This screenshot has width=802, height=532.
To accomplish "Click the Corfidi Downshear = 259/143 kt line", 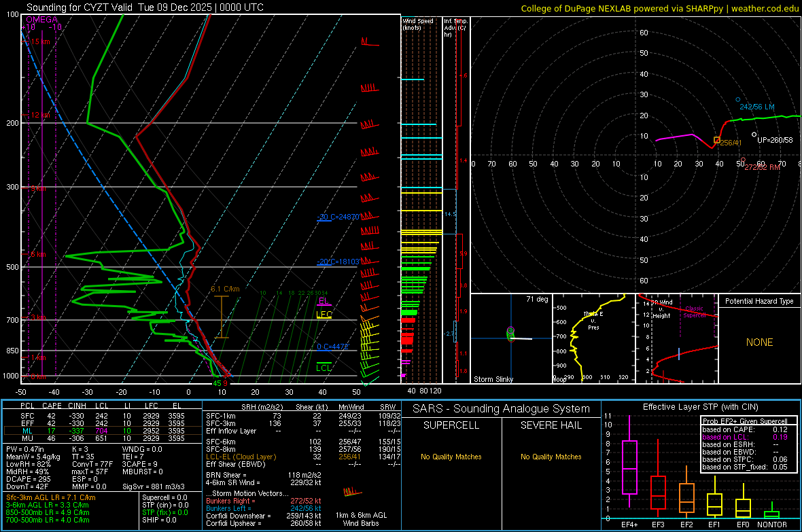I will tap(264, 516).
